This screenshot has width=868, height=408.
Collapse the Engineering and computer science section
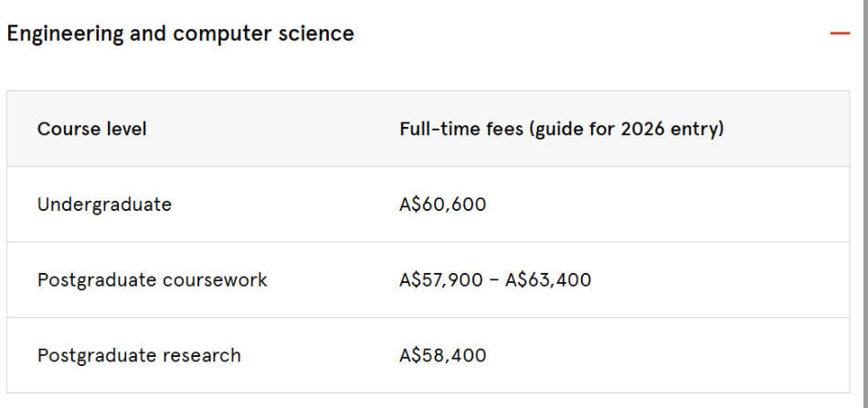(839, 35)
